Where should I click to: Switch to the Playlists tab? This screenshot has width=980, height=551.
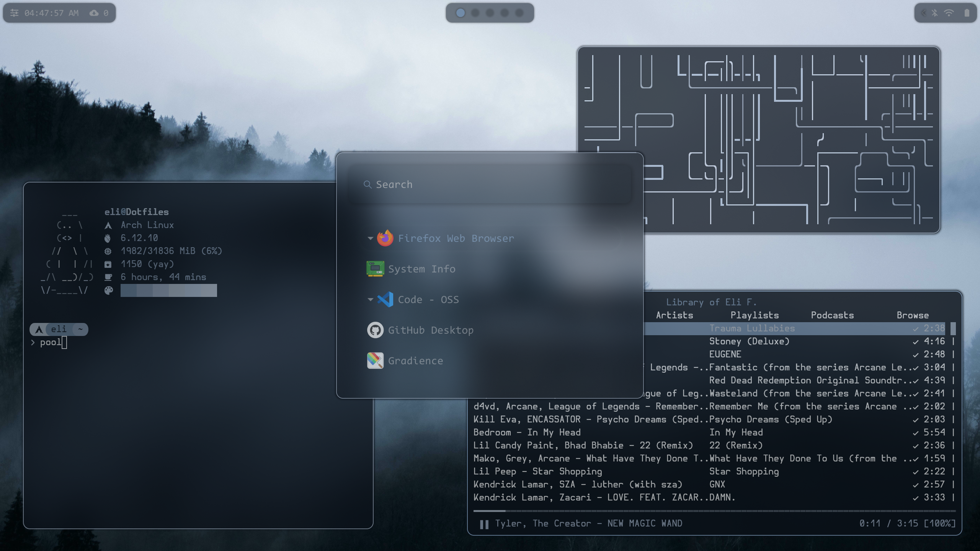pos(754,315)
